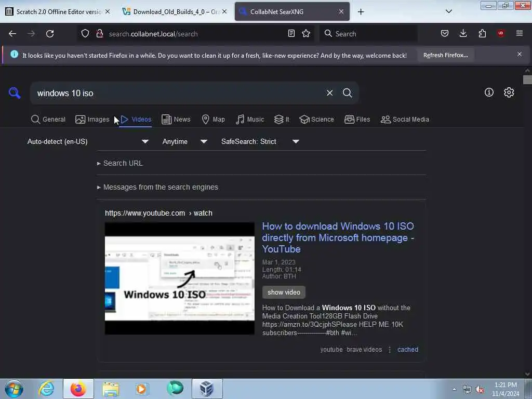
Task: Open the Pocket save icon
Action: [x=445, y=33]
